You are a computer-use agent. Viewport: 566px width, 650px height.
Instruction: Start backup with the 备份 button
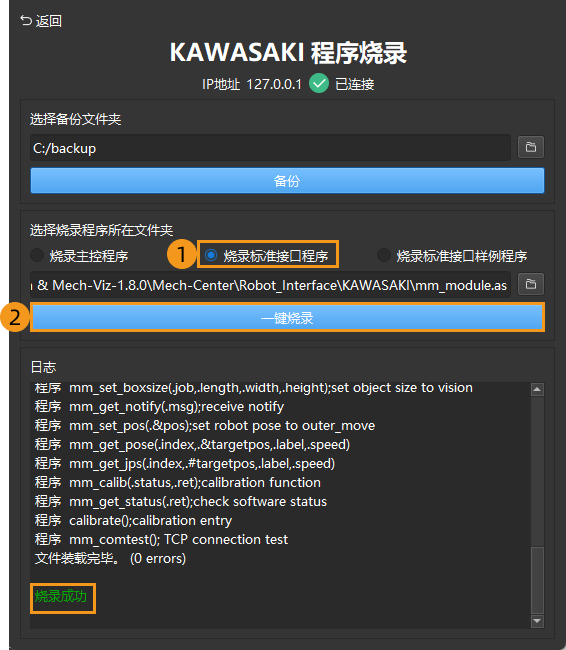287,180
